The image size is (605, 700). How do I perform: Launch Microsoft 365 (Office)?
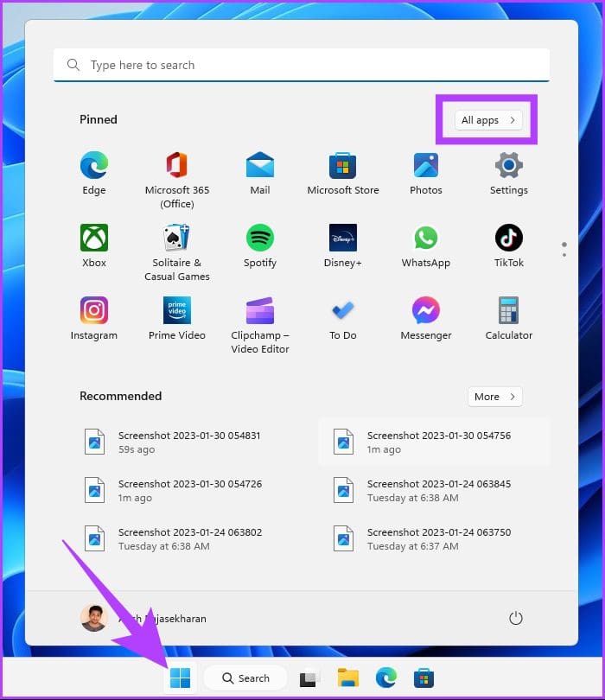pos(177,180)
